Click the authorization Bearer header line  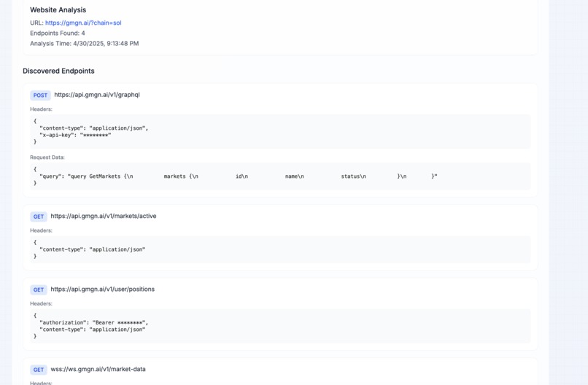[94, 322]
